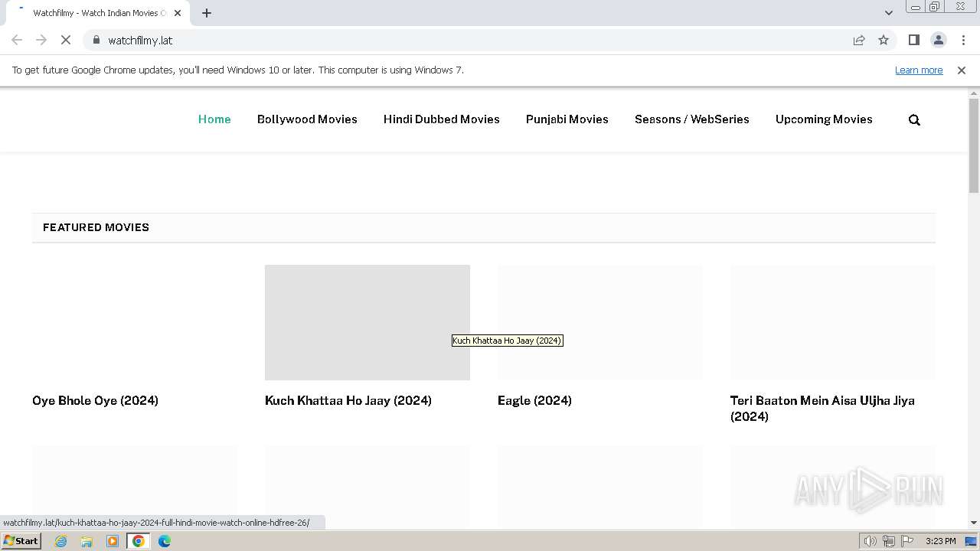This screenshot has height=551, width=980.
Task: Dismiss the Chrome update notice
Action: pos(962,70)
